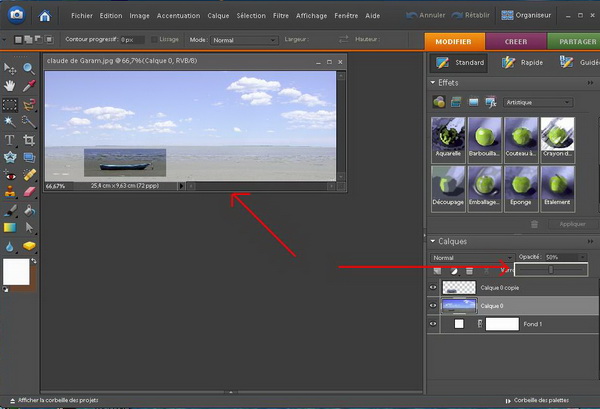Toggle visibility of Calque 0 copie
Image resolution: width=600 pixels, height=409 pixels.
click(x=433, y=287)
